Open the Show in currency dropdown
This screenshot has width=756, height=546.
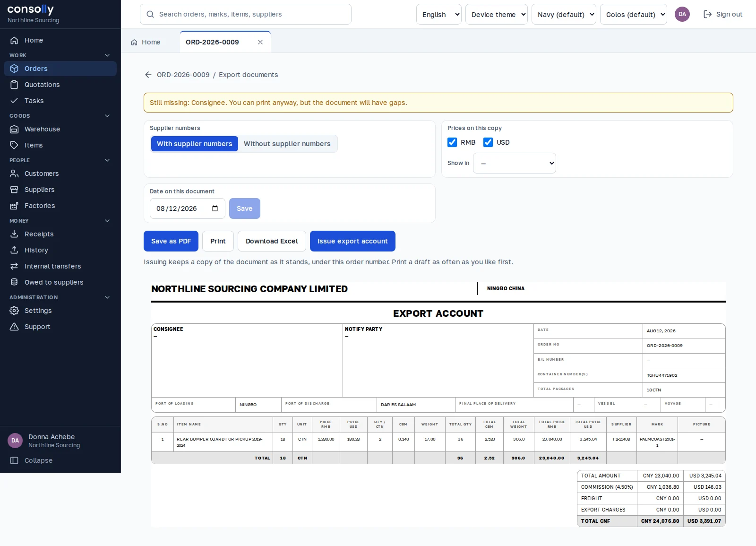(x=515, y=163)
